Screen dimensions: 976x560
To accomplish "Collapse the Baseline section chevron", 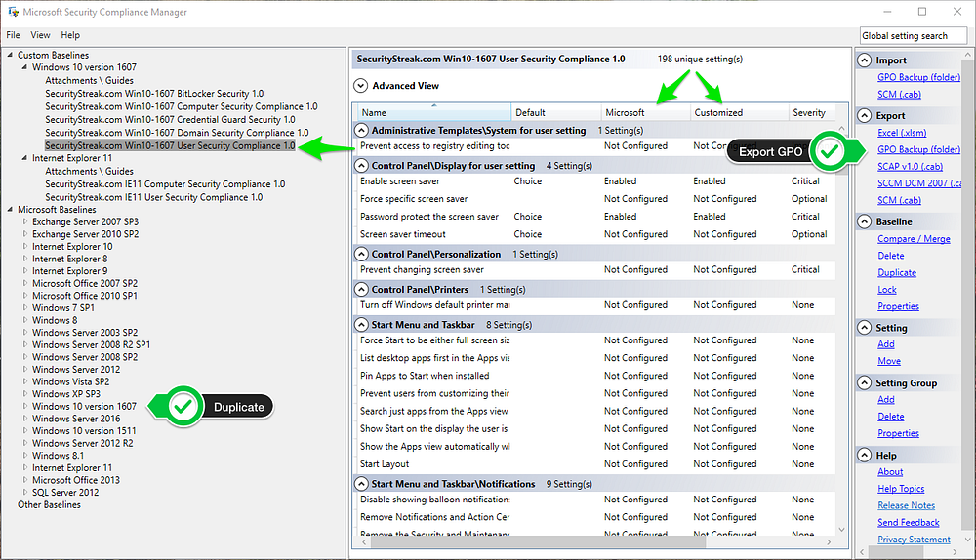I will pyautogui.click(x=864, y=221).
